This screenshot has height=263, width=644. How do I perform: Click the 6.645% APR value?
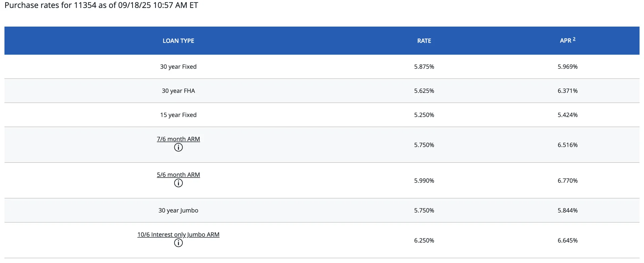coord(568,241)
